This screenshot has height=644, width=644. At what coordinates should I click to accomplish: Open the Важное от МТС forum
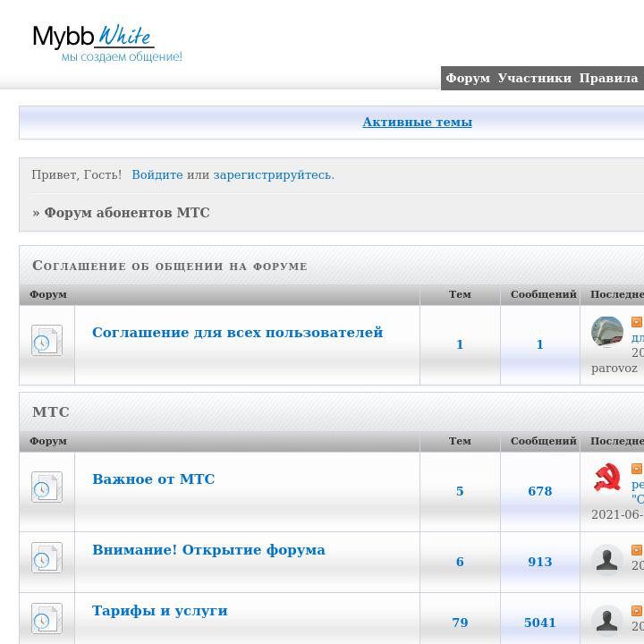(x=154, y=479)
